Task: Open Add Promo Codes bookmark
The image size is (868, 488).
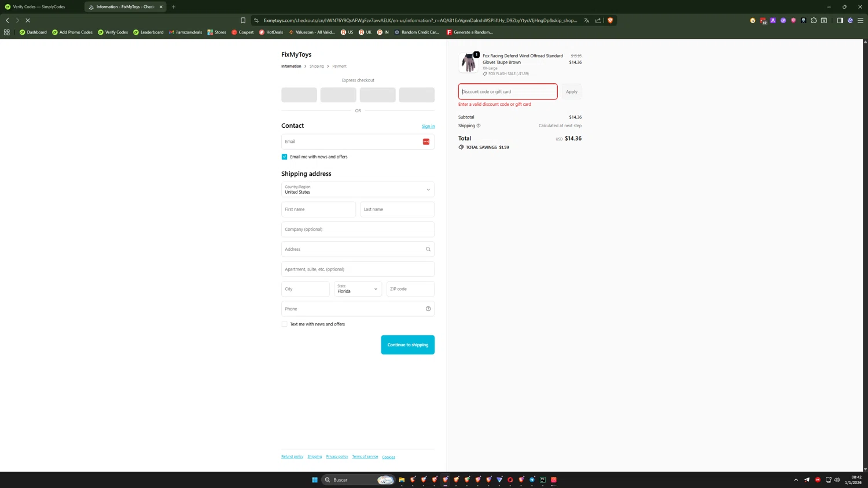Action: [x=72, y=32]
